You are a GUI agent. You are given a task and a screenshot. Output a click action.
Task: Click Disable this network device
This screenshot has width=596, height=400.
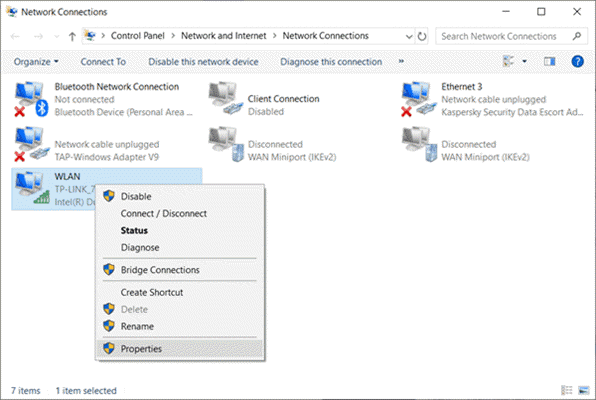coord(203,62)
